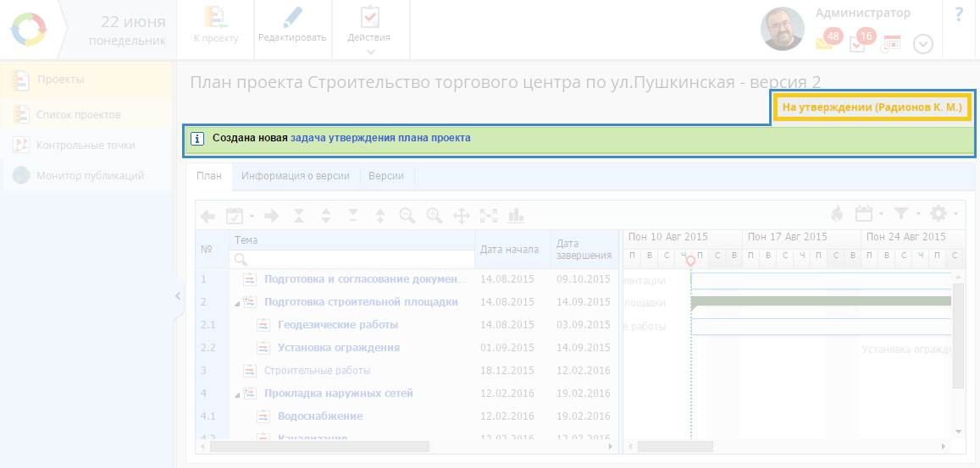
Task: Switch to the Версии tab
Action: (x=385, y=176)
